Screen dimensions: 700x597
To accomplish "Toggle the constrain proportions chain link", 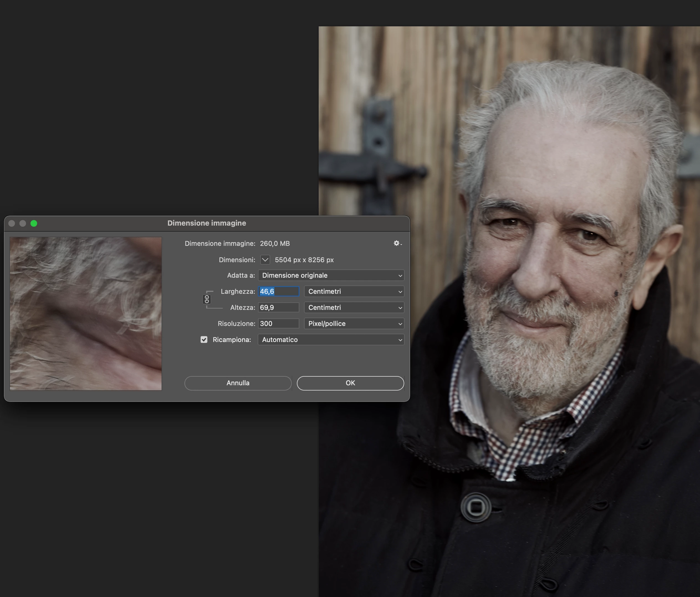I will point(207,299).
